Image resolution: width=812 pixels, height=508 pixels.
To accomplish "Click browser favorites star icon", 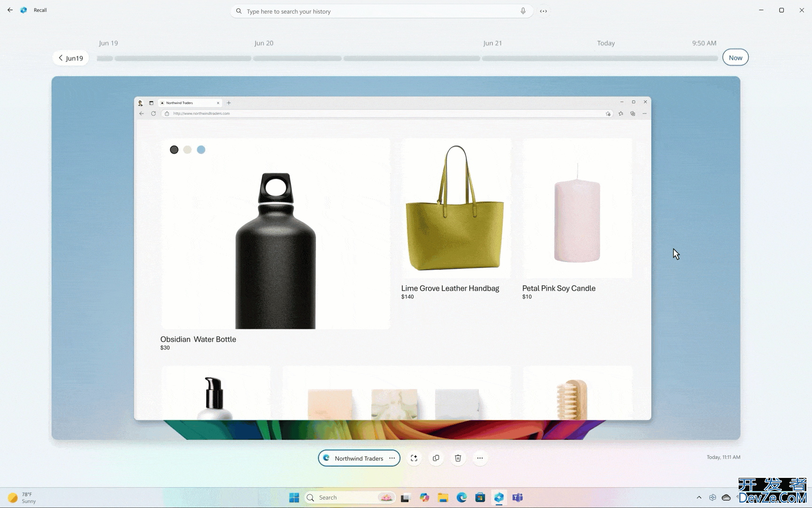I will click(x=621, y=113).
